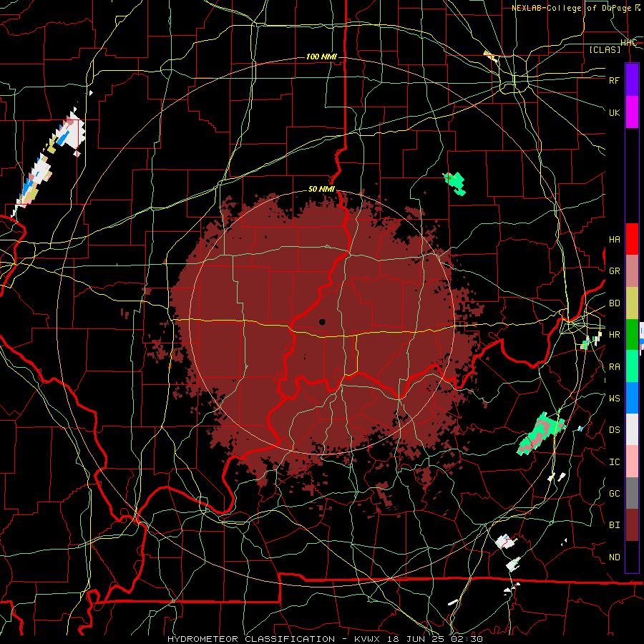Click the 'HHC' text near the legend
This screenshot has height=644, width=644.
point(629,43)
